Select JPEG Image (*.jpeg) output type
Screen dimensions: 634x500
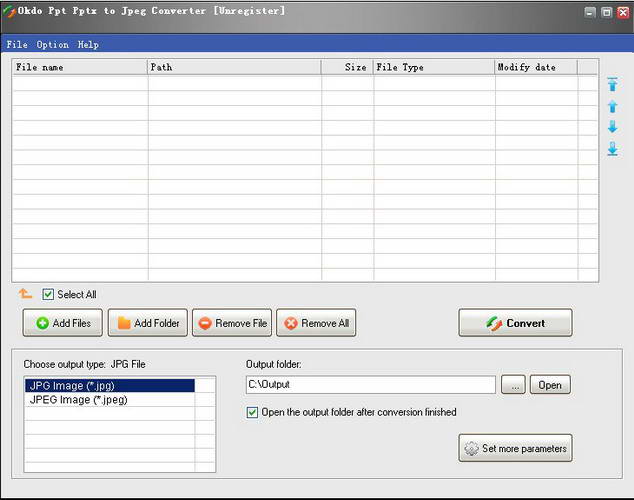[x=110, y=400]
